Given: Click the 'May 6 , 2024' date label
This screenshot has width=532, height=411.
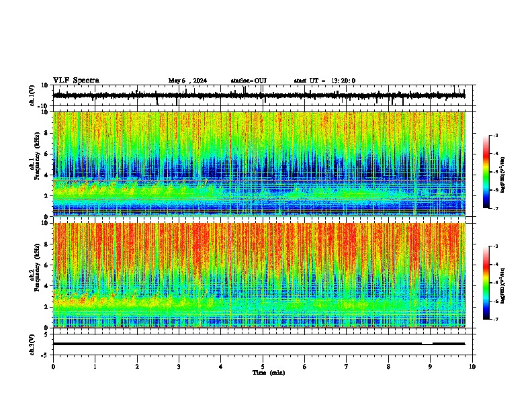Looking at the screenshot, I should (187, 81).
